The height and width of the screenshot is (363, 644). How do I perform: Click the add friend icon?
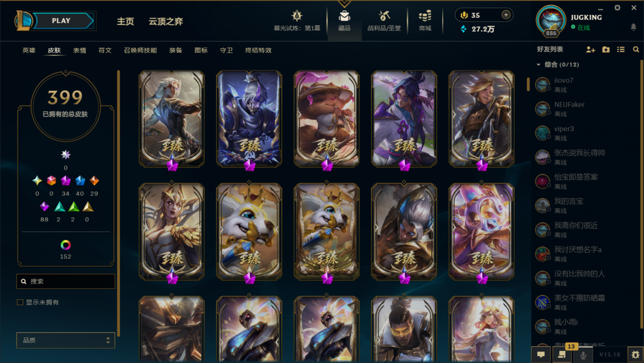590,50
